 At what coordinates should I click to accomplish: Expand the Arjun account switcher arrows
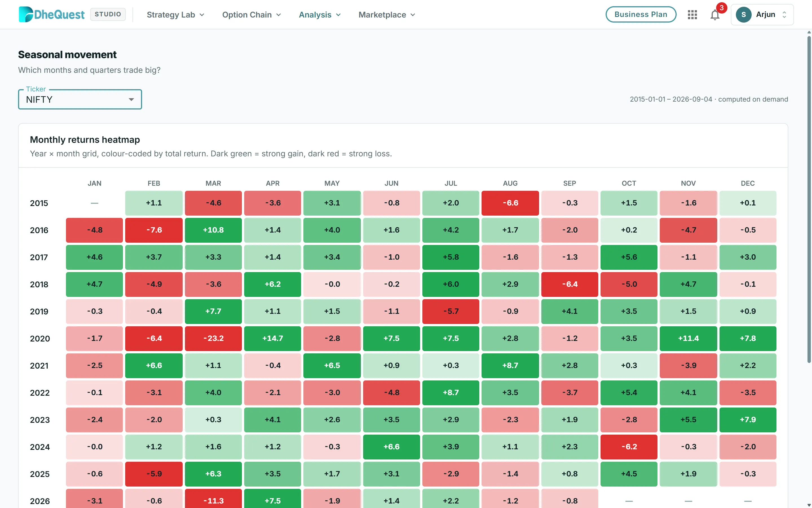(x=784, y=14)
